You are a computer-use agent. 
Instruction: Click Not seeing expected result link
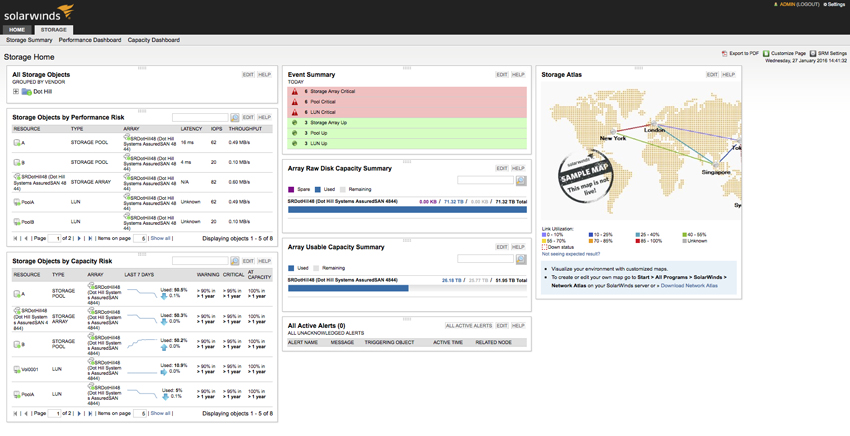[x=571, y=254]
